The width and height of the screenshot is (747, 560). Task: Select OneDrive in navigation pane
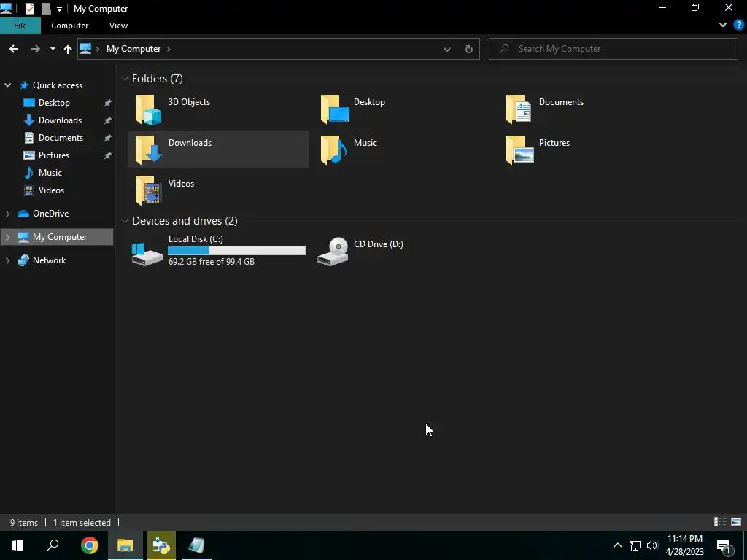click(50, 214)
